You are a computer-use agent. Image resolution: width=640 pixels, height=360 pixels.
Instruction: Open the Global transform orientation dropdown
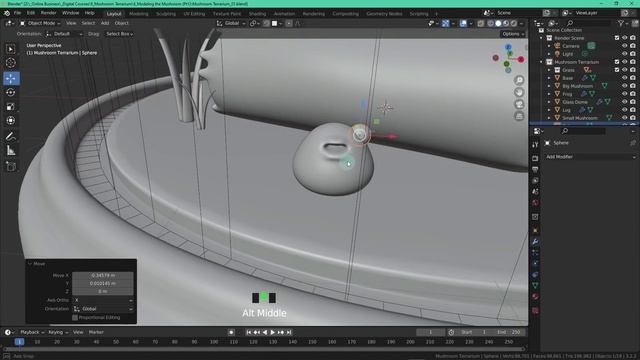pos(231,23)
